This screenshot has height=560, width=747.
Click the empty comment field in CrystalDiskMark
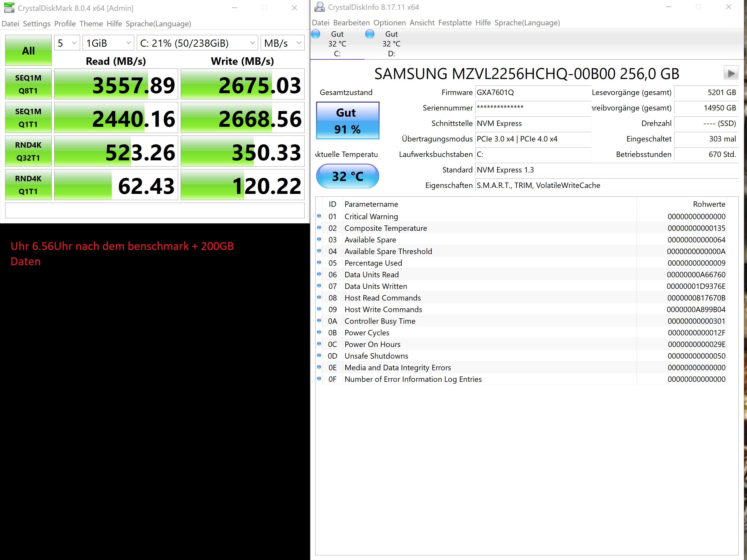tap(155, 210)
